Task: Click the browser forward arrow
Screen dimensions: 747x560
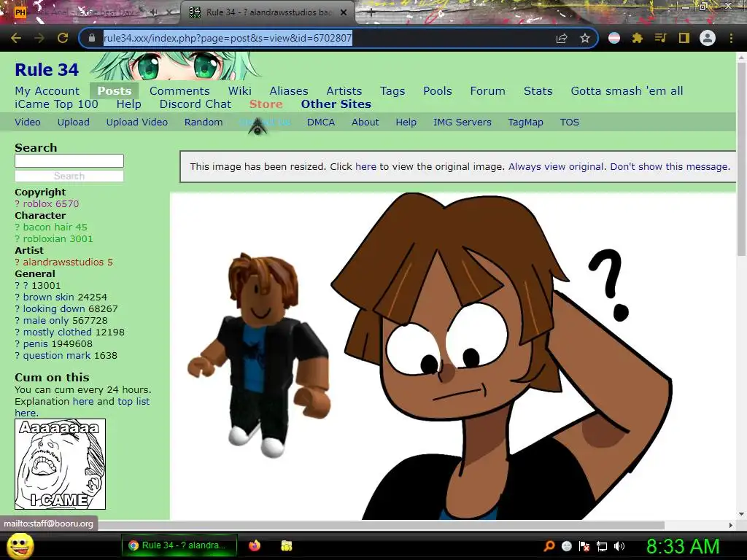Action: point(39,38)
